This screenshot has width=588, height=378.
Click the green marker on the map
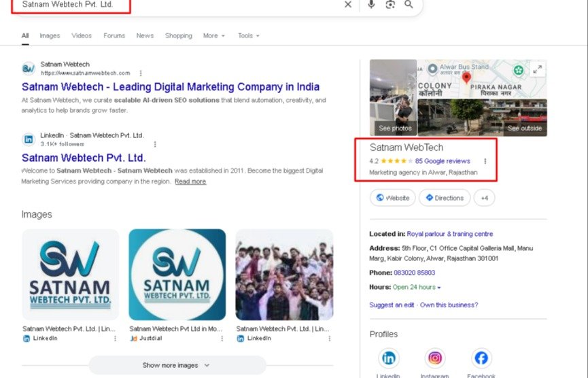[518, 70]
